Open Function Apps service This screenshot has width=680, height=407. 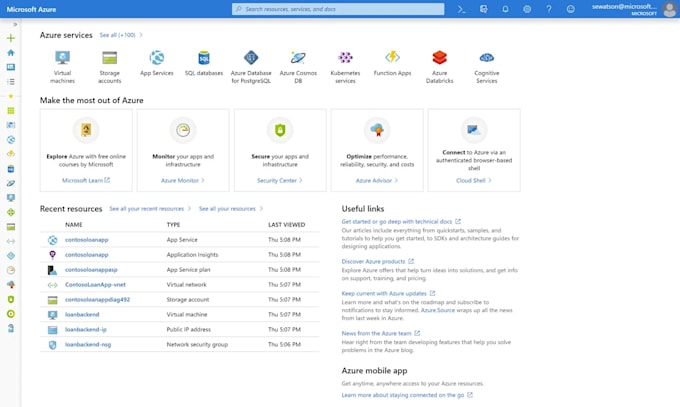pos(392,63)
